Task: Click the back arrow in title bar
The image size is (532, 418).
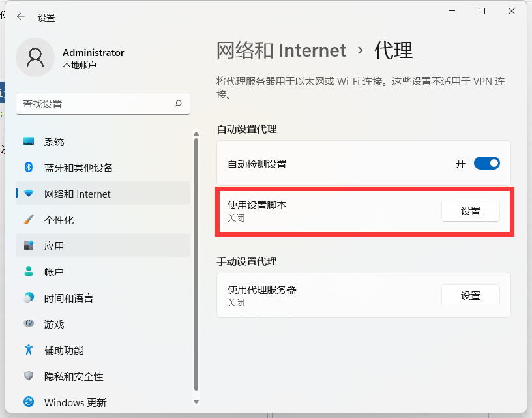Action: pos(21,18)
